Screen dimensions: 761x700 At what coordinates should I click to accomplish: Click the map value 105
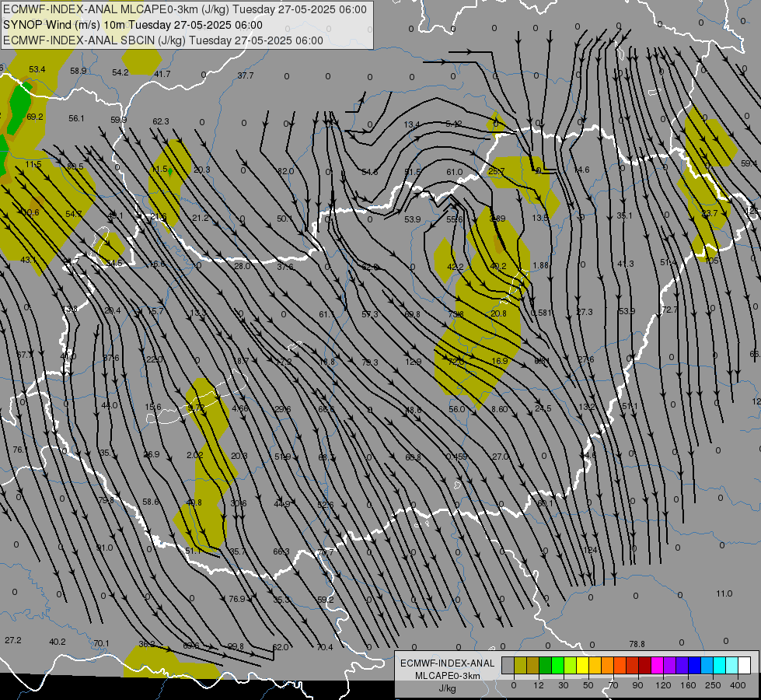pos(711,261)
